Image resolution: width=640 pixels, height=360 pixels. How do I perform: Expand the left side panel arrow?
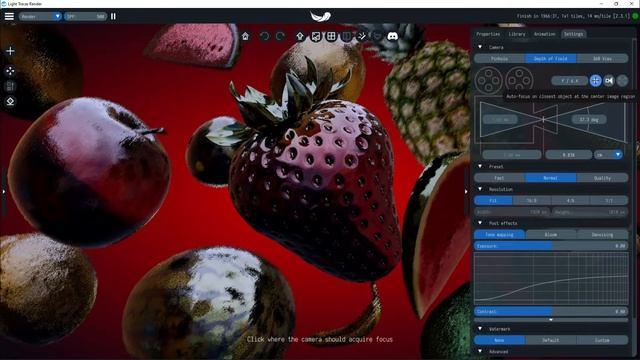3,191
